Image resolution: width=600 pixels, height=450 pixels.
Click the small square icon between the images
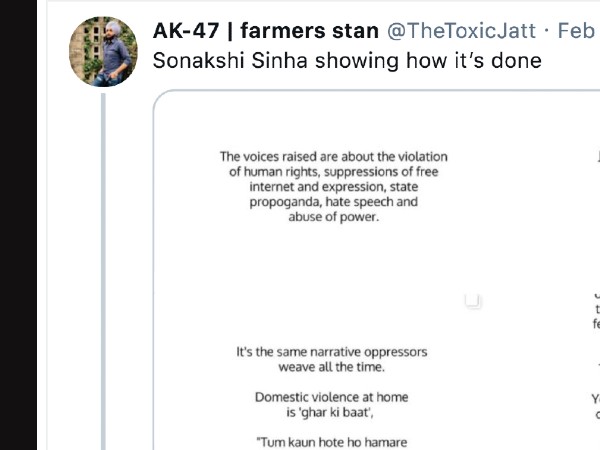click(x=473, y=300)
